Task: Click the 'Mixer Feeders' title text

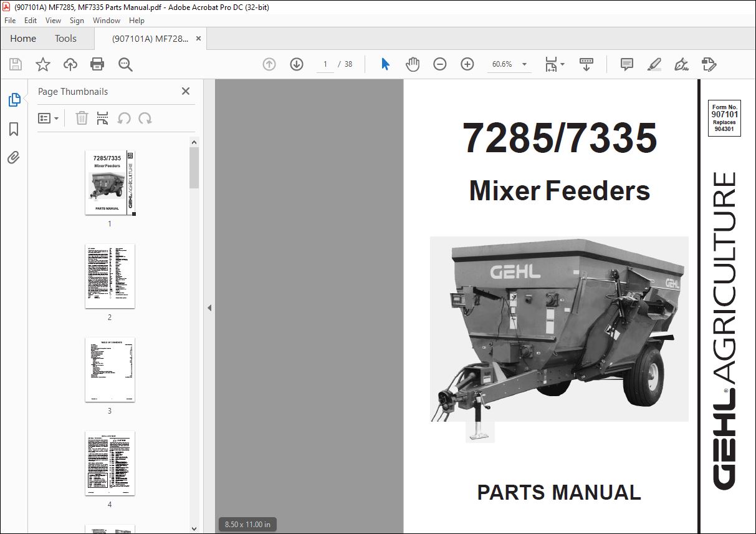Action: click(560, 190)
